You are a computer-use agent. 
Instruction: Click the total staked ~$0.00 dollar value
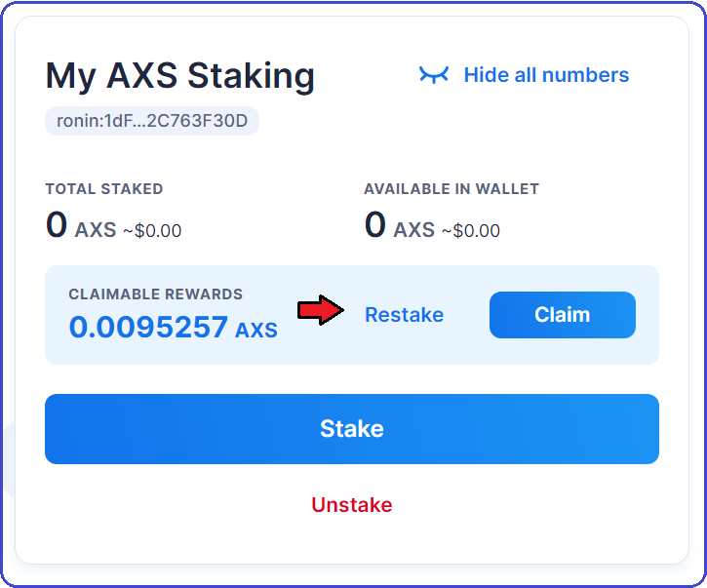[x=152, y=230]
